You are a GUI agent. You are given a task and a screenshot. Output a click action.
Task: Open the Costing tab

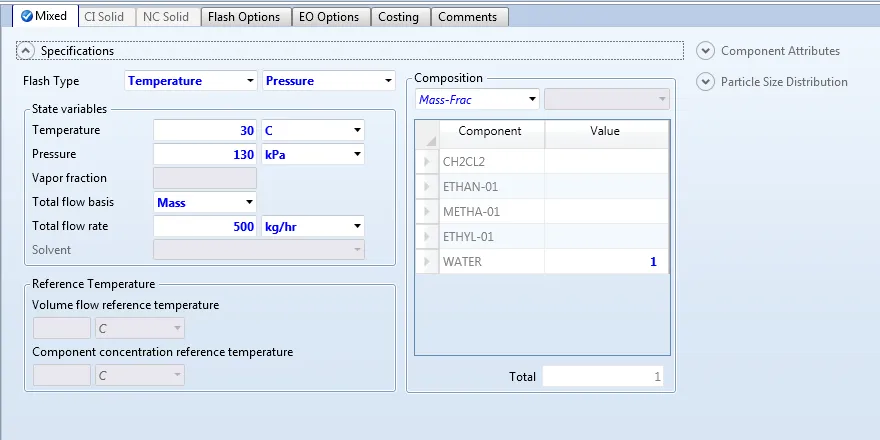pyautogui.click(x=400, y=17)
